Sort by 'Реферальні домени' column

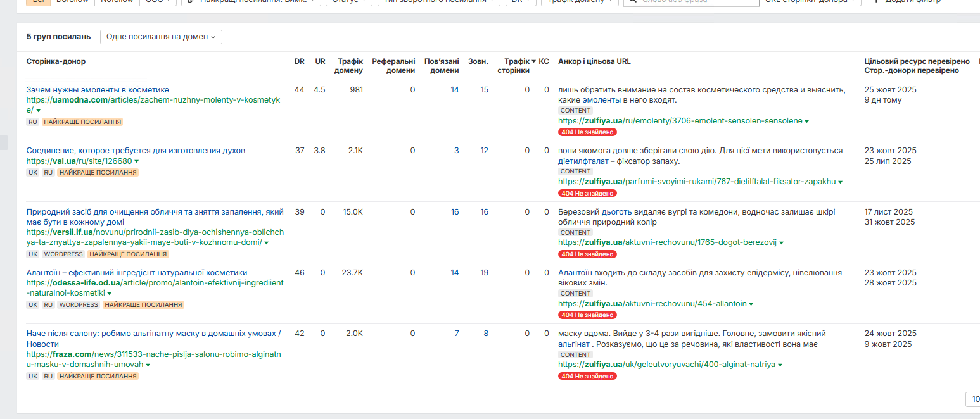coord(393,66)
